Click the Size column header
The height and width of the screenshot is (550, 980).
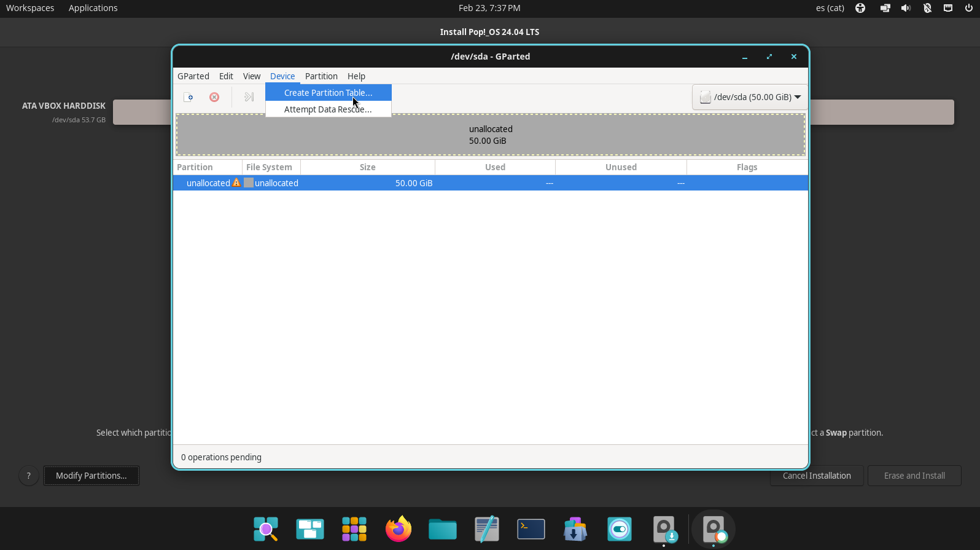click(x=367, y=167)
